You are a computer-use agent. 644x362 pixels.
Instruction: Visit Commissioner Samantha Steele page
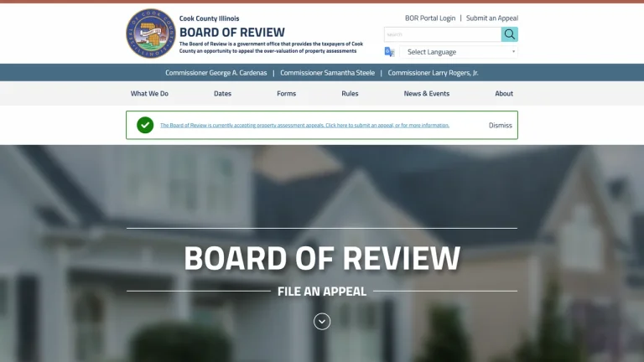pos(327,73)
